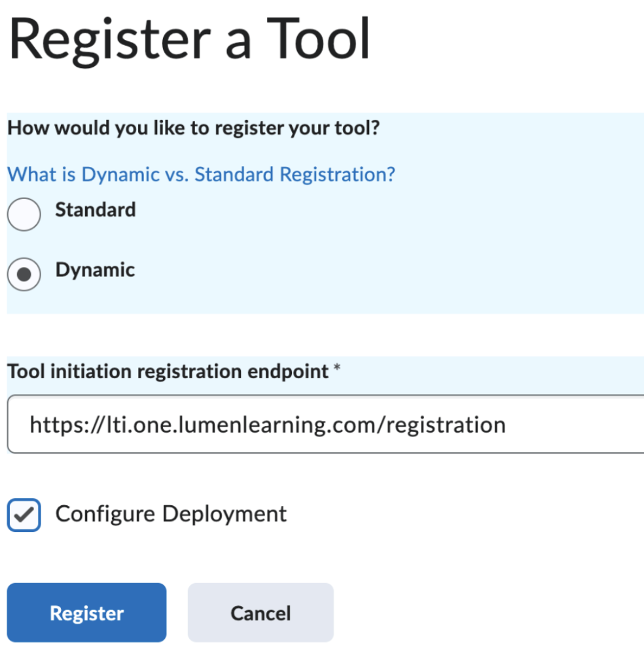644x661 pixels.
Task: Re-enable the Configure Deployment setting
Action: (x=24, y=516)
